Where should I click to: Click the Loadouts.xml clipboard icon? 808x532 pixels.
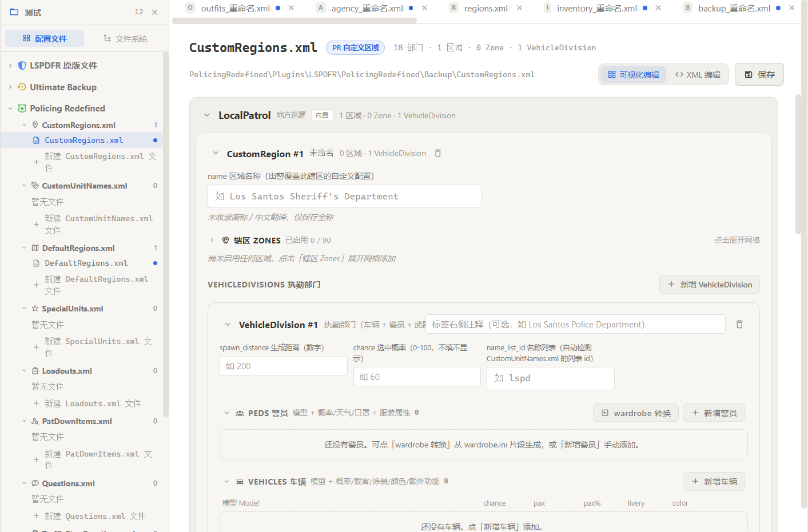35,371
